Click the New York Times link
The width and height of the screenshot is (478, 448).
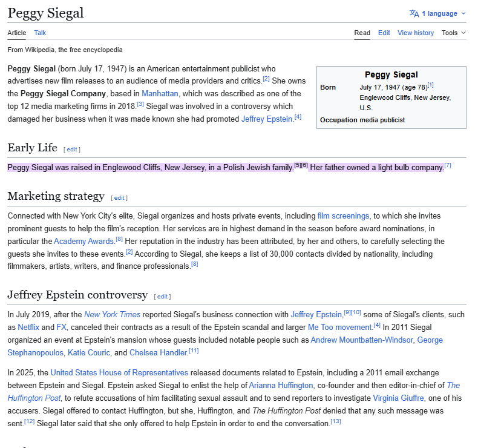pos(112,314)
